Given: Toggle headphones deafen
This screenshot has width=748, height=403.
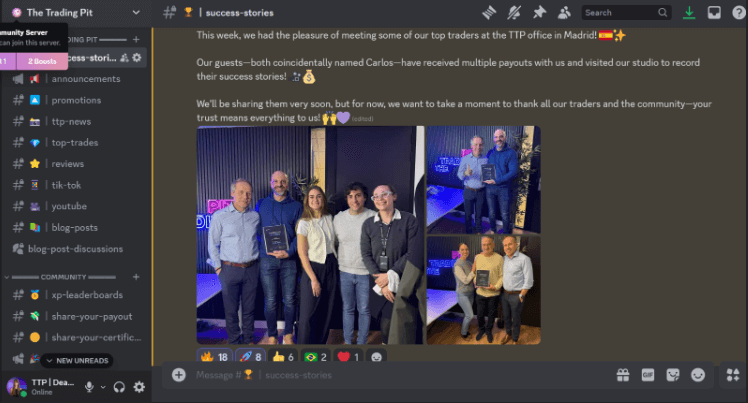Looking at the screenshot, I should (x=119, y=386).
